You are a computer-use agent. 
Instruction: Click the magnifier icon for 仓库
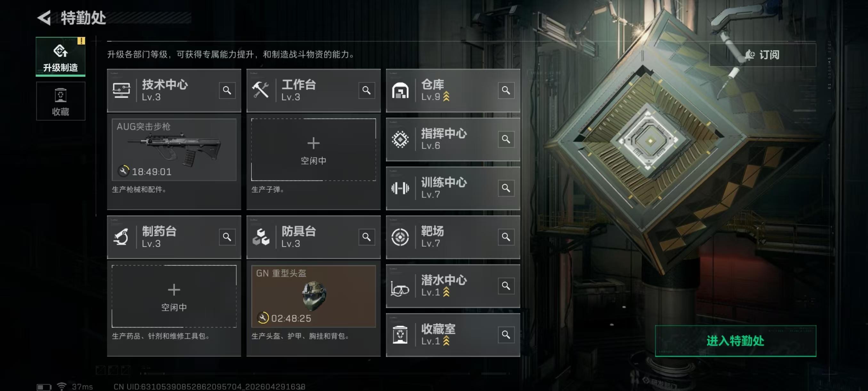coord(506,90)
